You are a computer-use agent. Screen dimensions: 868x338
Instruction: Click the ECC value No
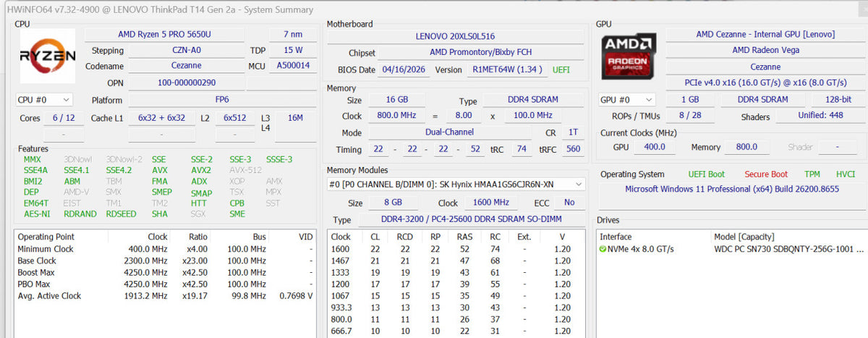[x=569, y=203]
